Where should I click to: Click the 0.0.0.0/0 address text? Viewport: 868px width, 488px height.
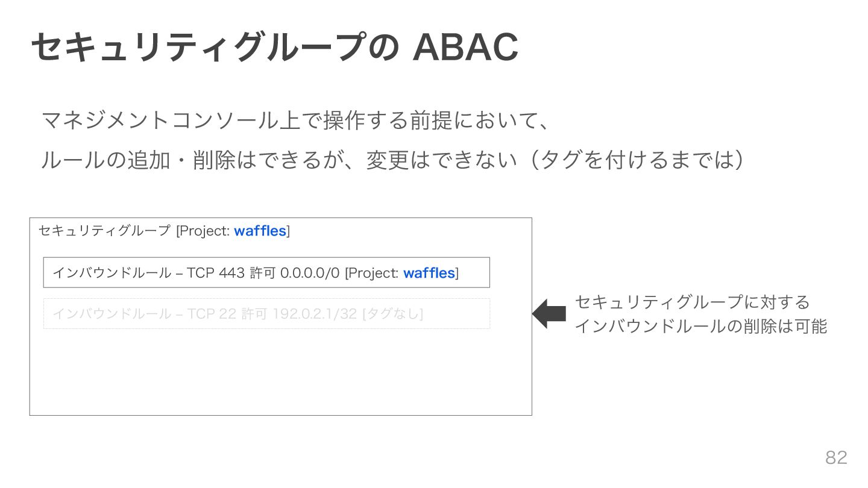[310, 273]
